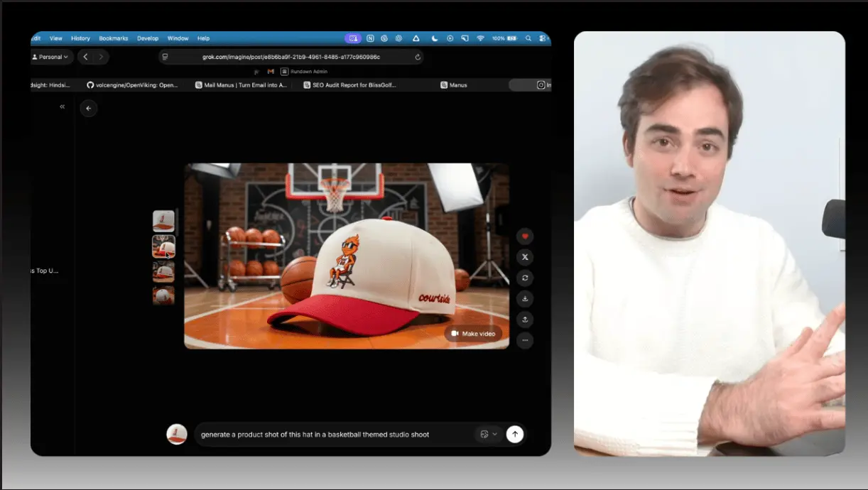This screenshot has height=490, width=868.
Task: Select the third hat variation thumbnail
Action: 163,271
